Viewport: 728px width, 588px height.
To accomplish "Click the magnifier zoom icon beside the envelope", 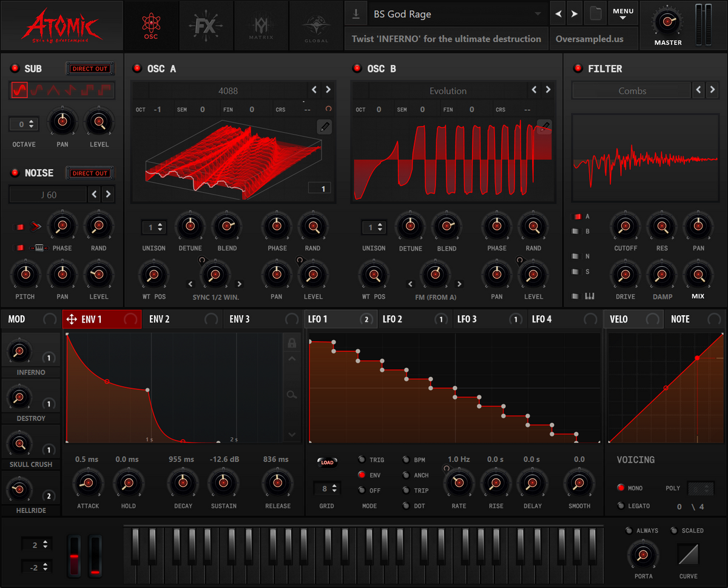I will (x=292, y=394).
